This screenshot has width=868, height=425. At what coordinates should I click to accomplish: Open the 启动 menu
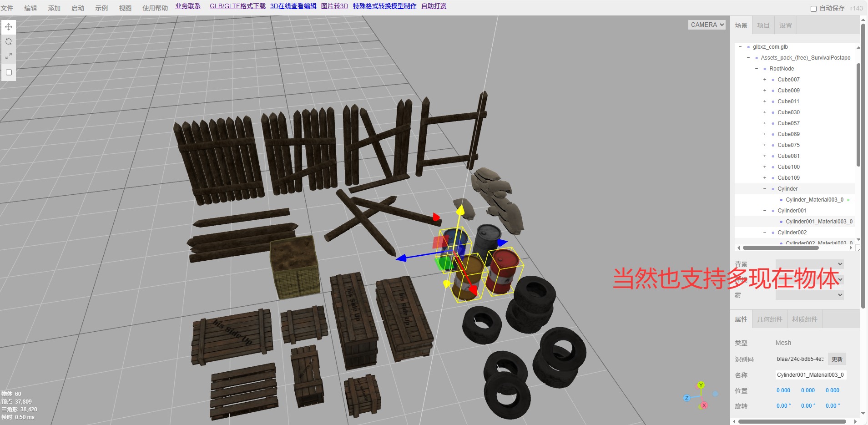coord(78,8)
